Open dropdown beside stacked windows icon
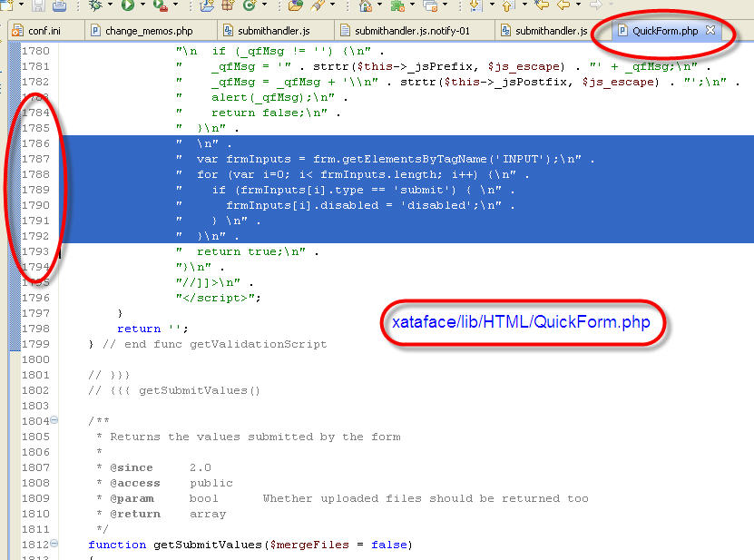This screenshot has width=754, height=560. pyautogui.click(x=445, y=5)
